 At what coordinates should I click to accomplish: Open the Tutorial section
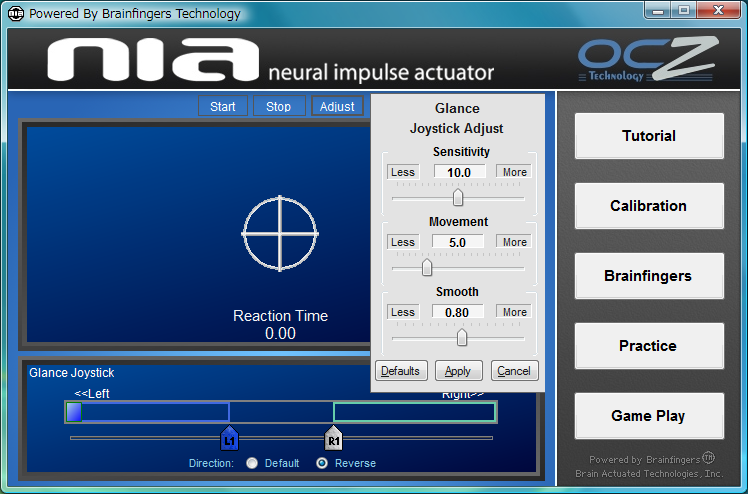pos(649,136)
